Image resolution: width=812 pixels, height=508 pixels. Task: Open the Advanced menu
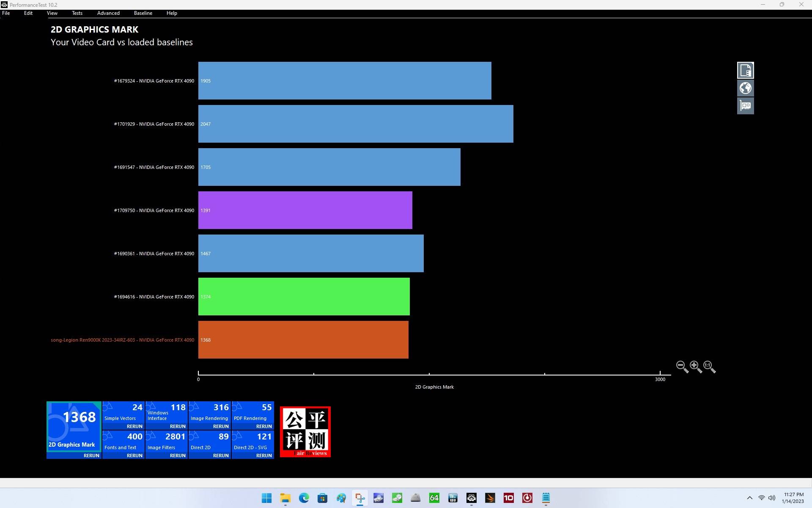[x=108, y=13]
